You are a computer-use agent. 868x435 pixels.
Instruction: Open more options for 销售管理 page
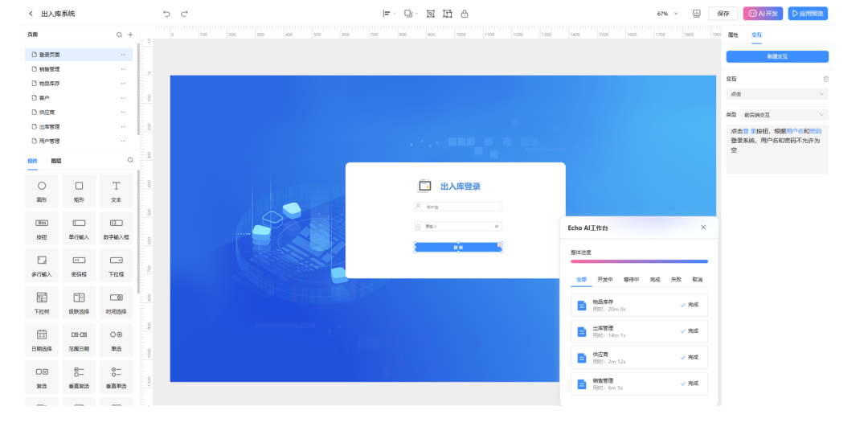click(x=124, y=68)
